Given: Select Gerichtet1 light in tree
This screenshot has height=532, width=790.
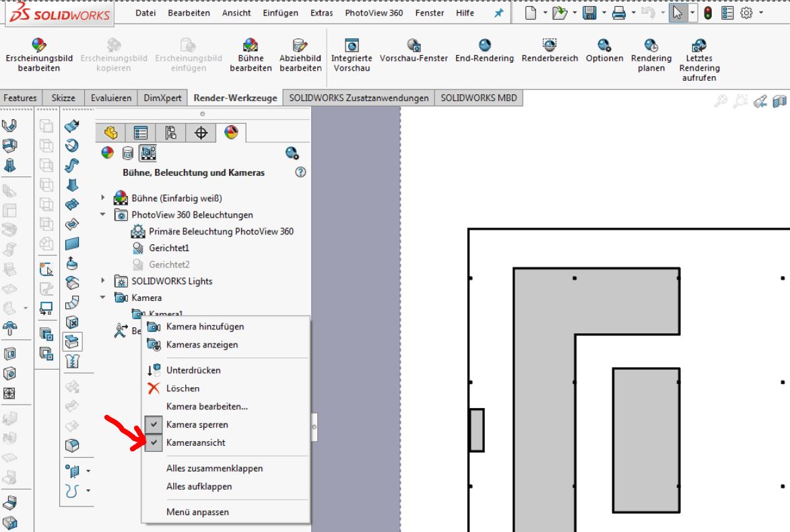Looking at the screenshot, I should [x=169, y=248].
